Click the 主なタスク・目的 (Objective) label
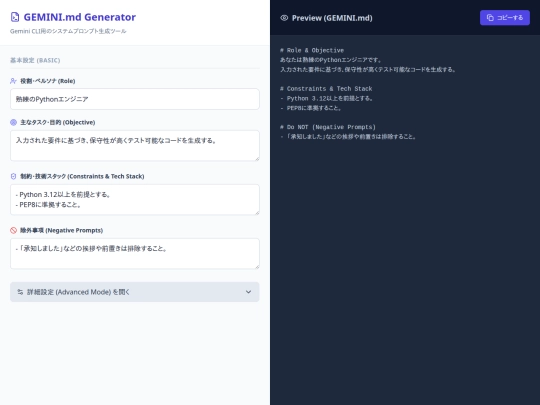This screenshot has height=405, width=540. 58,122
